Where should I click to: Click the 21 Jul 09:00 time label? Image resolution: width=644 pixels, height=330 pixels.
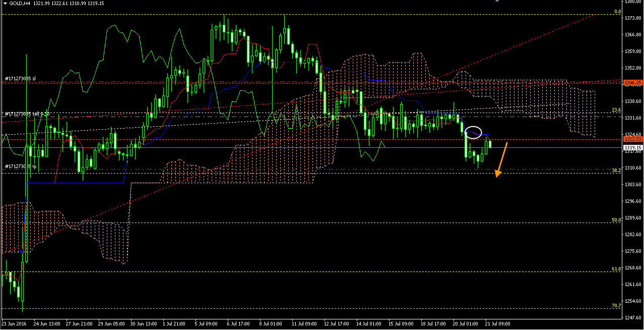(x=498, y=323)
